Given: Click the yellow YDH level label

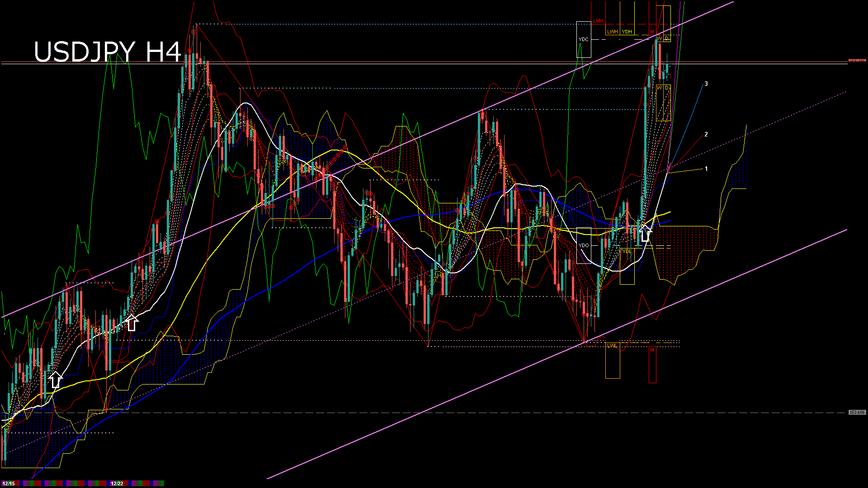Looking at the screenshot, I should pyautogui.click(x=627, y=32).
